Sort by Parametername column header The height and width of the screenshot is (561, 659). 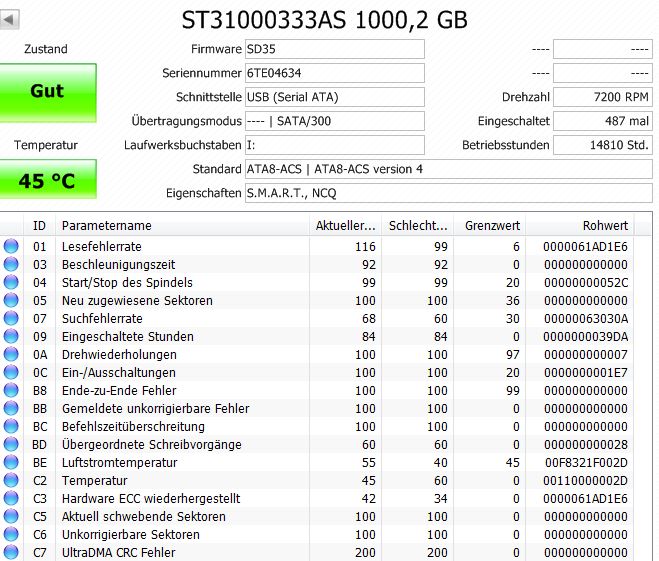[182, 226]
